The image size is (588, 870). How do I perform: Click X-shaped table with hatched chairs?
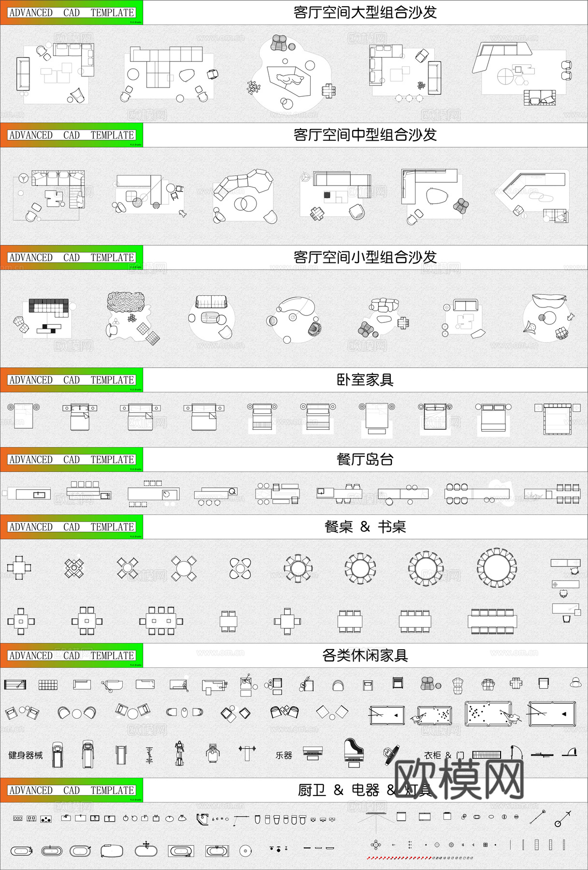[74, 568]
